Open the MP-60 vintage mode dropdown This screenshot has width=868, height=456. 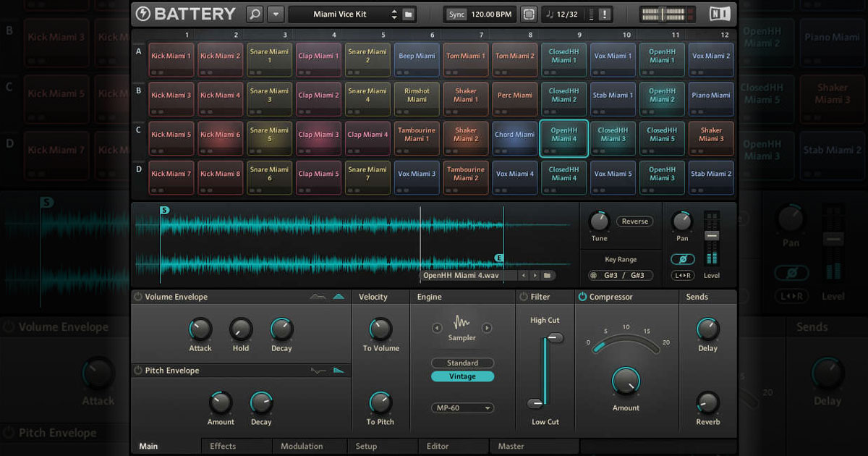pyautogui.click(x=462, y=408)
